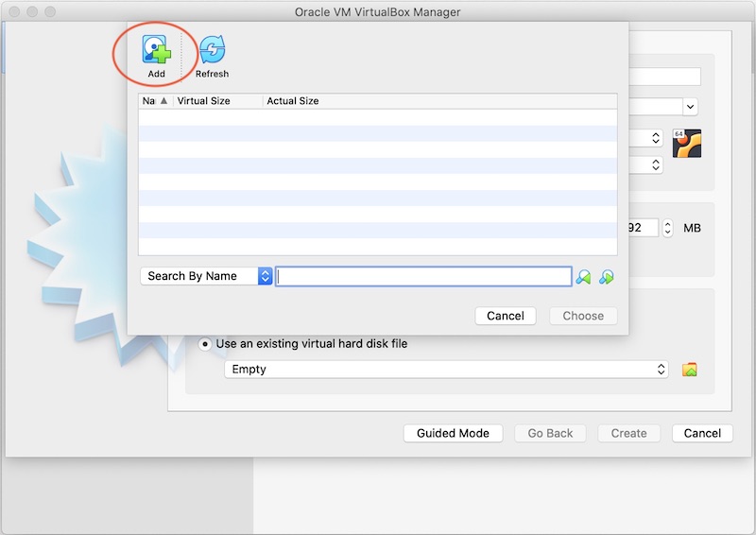756x535 pixels.
Task: Cancel the disk selector dialog
Action: (506, 316)
